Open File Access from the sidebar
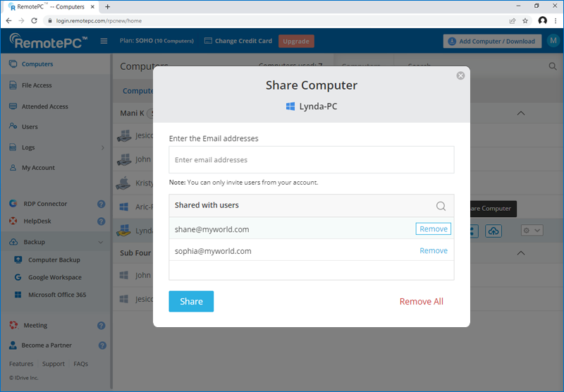564x392 pixels. [x=37, y=85]
